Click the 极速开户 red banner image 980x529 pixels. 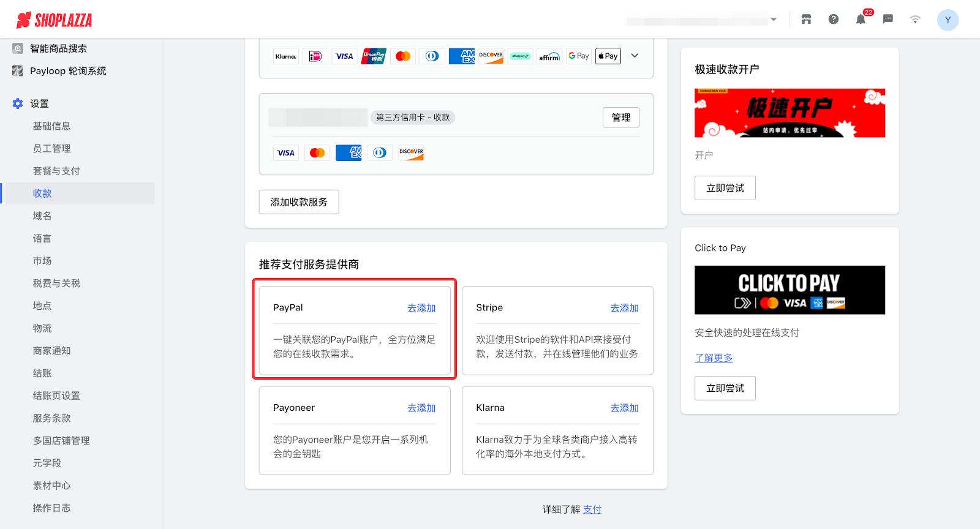point(790,113)
